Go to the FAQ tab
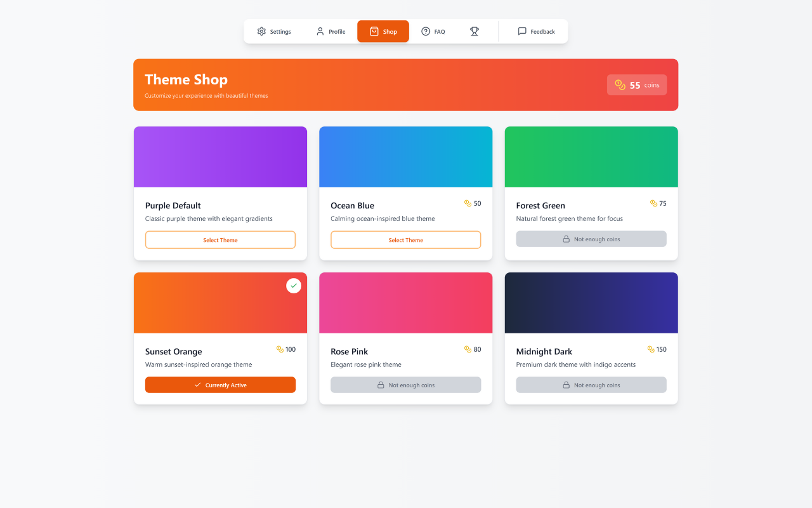The width and height of the screenshot is (812, 508). click(x=433, y=31)
